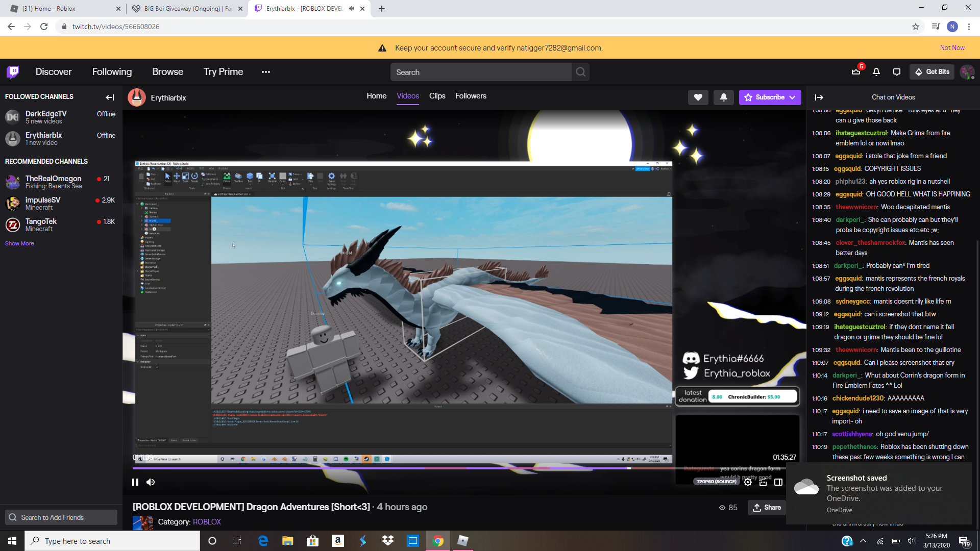980x551 pixels.
Task: Open video player settings gear
Action: tap(748, 482)
